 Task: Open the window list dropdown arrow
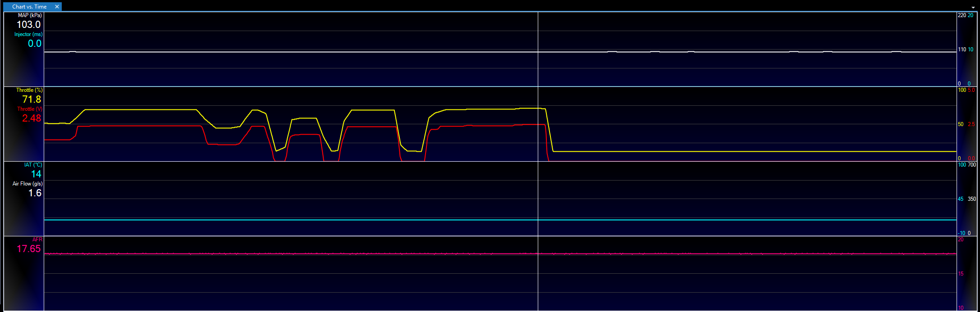[973, 8]
